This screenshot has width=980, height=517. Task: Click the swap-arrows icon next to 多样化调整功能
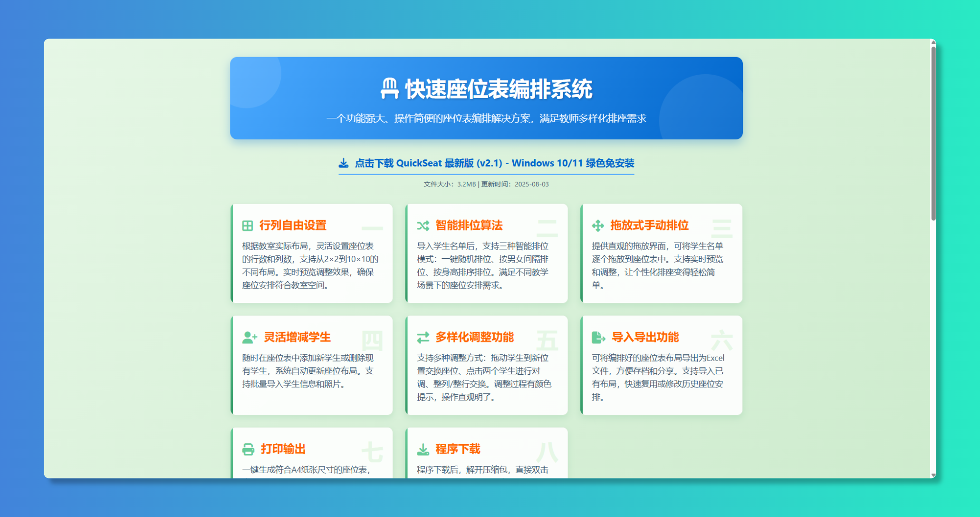[x=423, y=337]
